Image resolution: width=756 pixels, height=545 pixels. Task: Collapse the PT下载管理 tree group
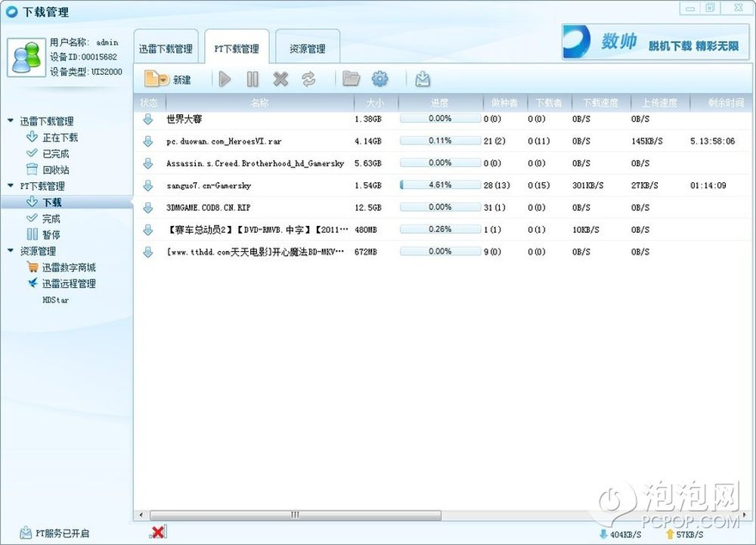pos(11,185)
